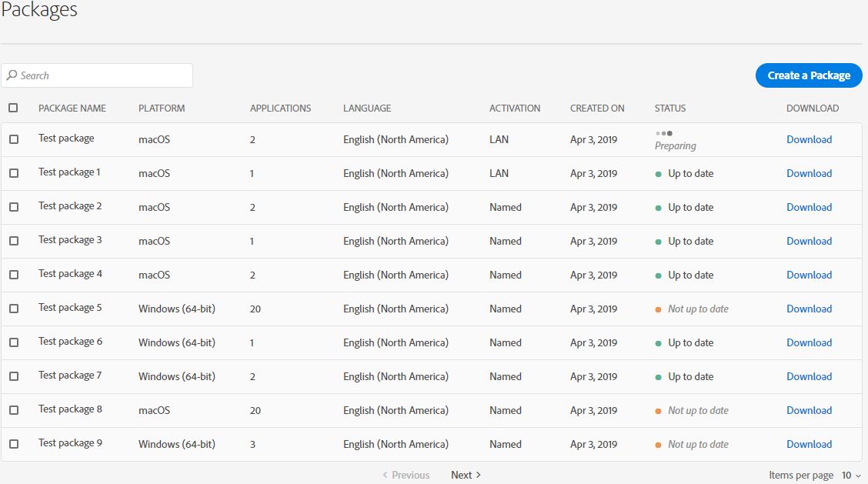Check the box for Test package 3
Image resolution: width=868 pixels, height=484 pixels.
pos(14,241)
